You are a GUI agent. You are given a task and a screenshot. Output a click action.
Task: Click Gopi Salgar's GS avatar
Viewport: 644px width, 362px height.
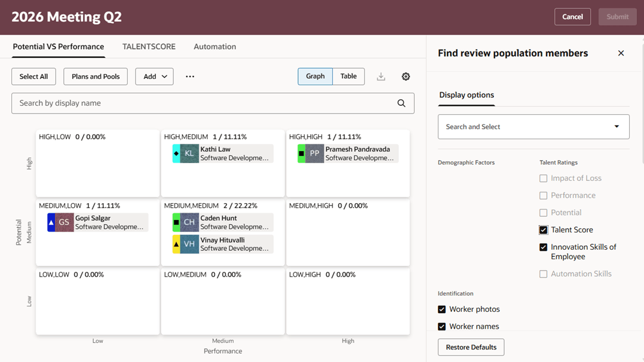(x=64, y=222)
